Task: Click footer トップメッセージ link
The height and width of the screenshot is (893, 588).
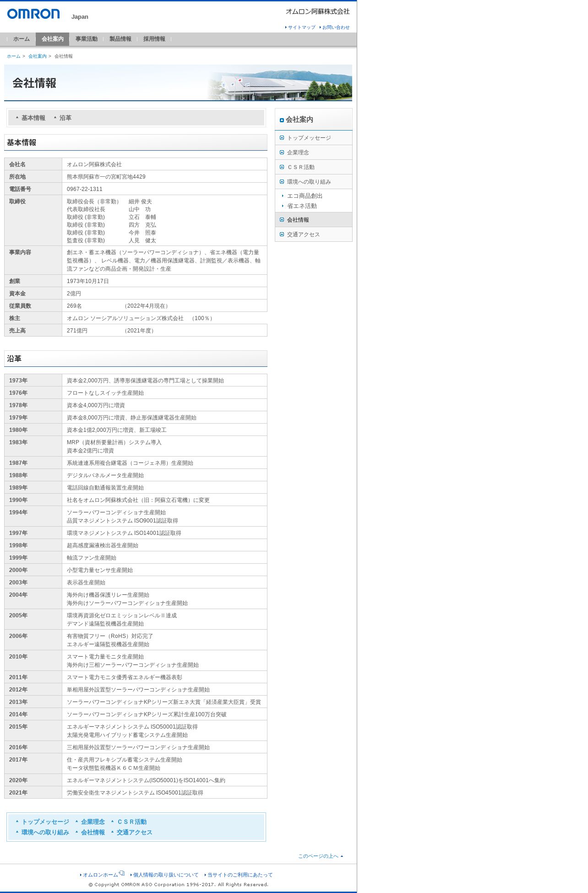Action: 45,822
